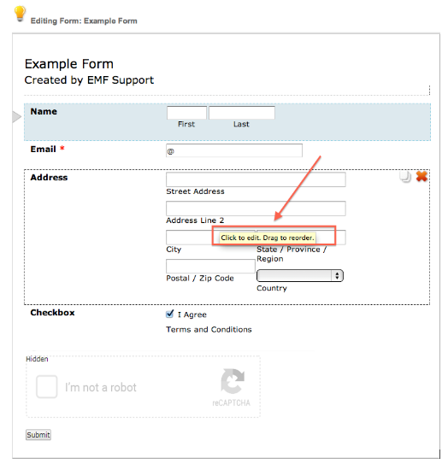Click the Email input field
The height and width of the screenshot is (476, 448).
click(x=234, y=150)
